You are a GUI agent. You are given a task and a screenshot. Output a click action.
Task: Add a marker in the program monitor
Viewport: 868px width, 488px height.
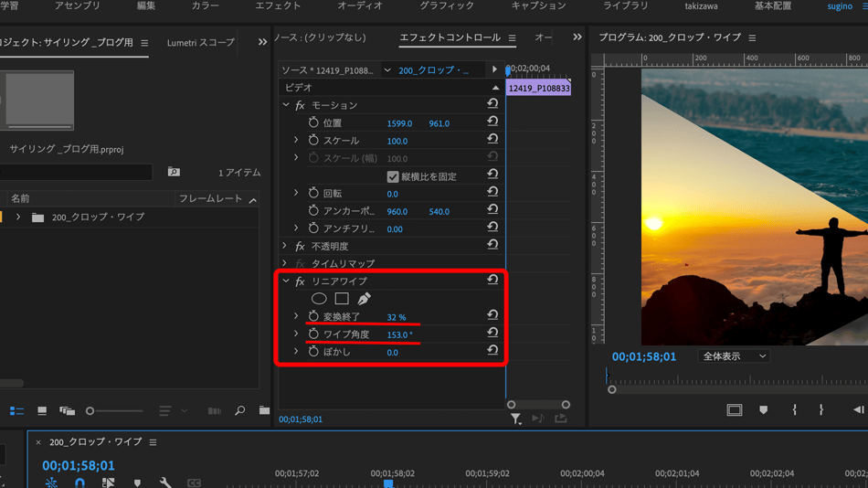point(764,410)
